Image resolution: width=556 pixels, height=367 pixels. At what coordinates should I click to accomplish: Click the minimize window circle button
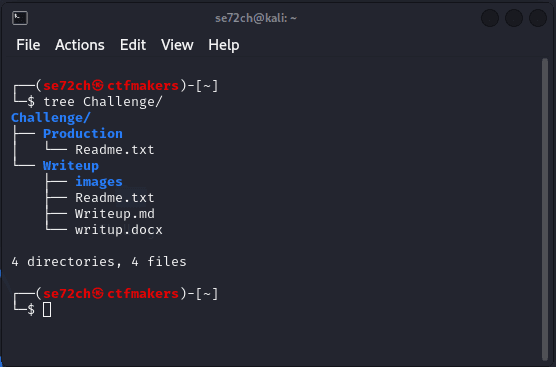pyautogui.click(x=490, y=18)
